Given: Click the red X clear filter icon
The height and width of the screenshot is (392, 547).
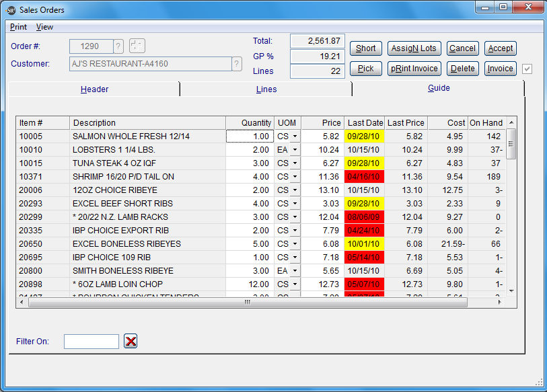Looking at the screenshot, I should (131, 342).
